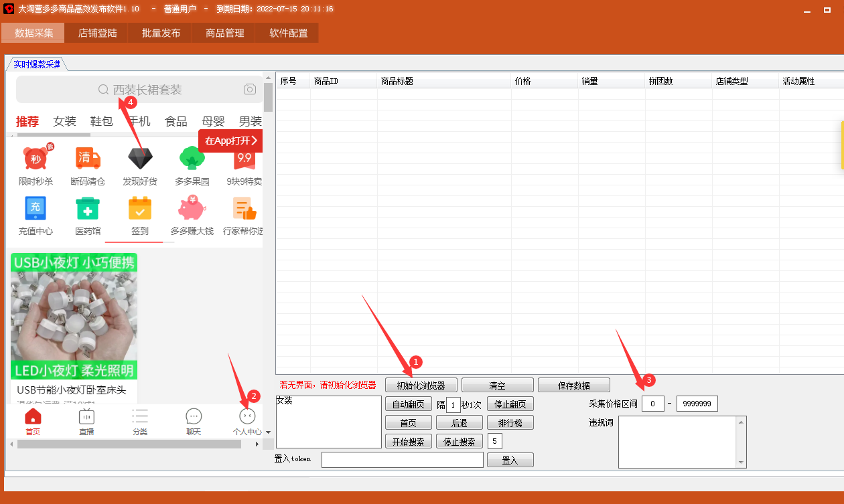The width and height of the screenshot is (844, 504).
Task: Switch to the 批量发布 tab
Action: [161, 33]
